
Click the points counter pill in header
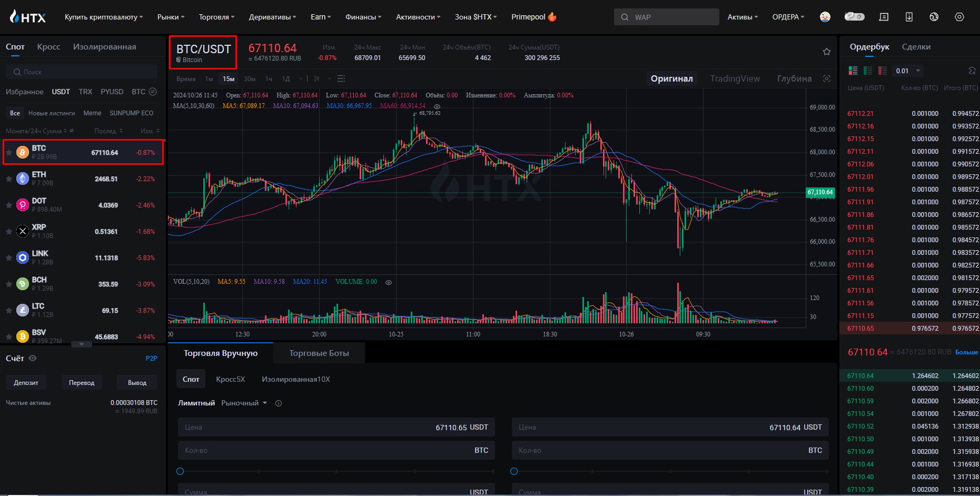pyautogui.click(x=854, y=17)
